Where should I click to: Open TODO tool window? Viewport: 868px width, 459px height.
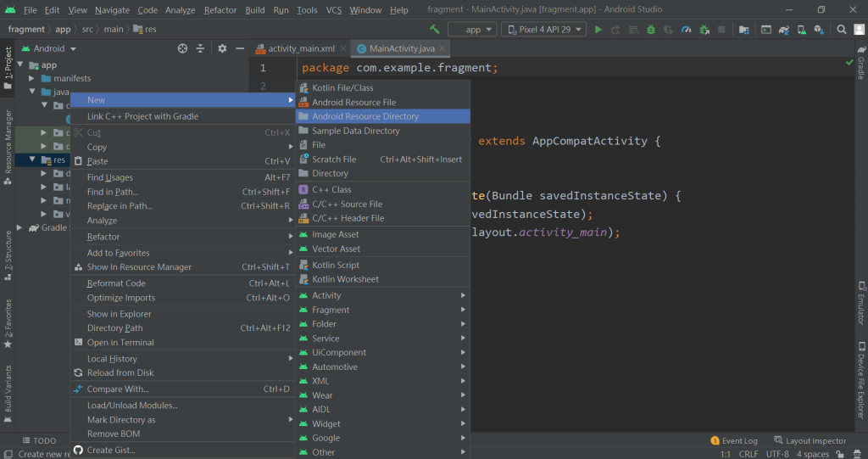pos(39,440)
